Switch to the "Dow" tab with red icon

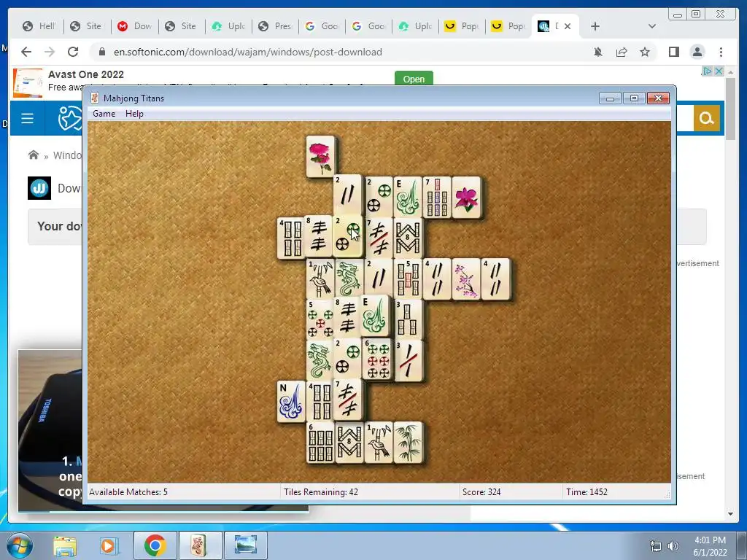pyautogui.click(x=134, y=26)
